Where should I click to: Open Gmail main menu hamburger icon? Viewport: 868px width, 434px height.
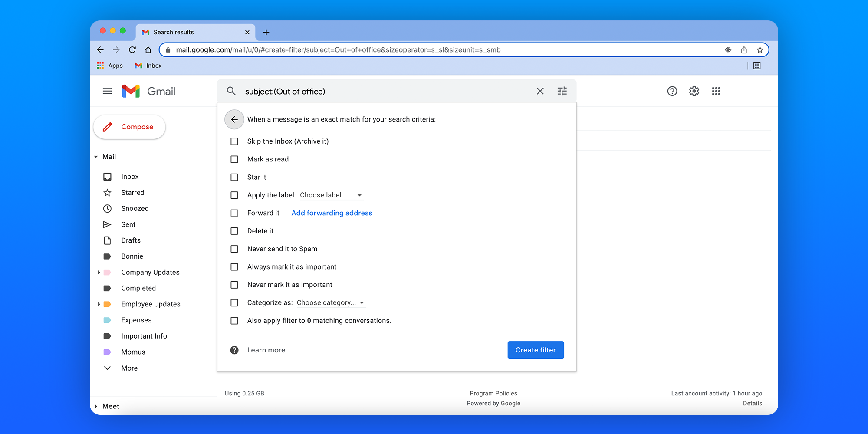point(107,91)
